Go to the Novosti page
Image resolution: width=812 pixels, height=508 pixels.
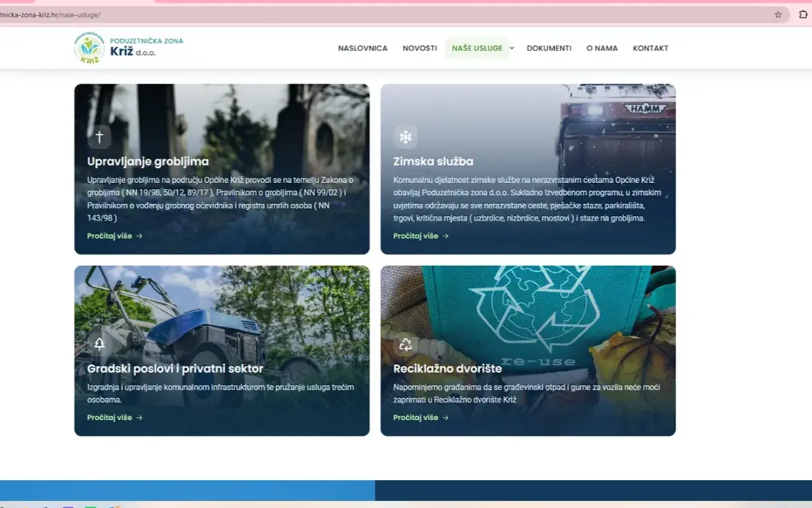[x=420, y=48]
